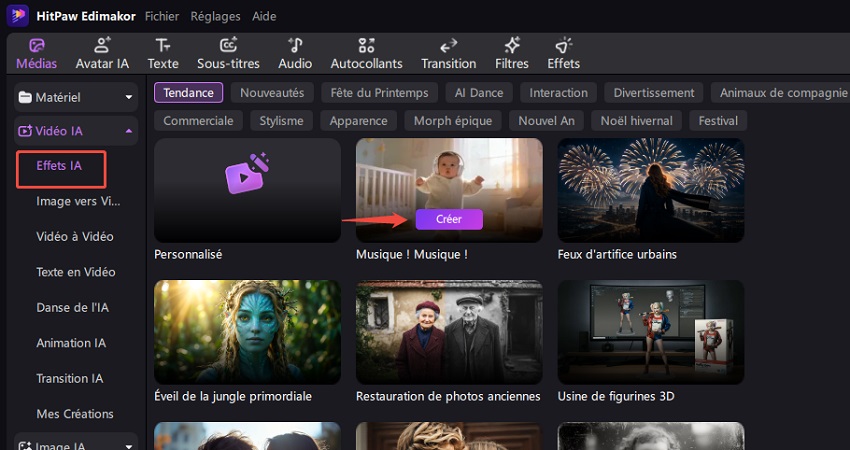Open Feux d'artifice urbains thumbnail
This screenshot has width=850, height=450.
pyautogui.click(x=651, y=190)
